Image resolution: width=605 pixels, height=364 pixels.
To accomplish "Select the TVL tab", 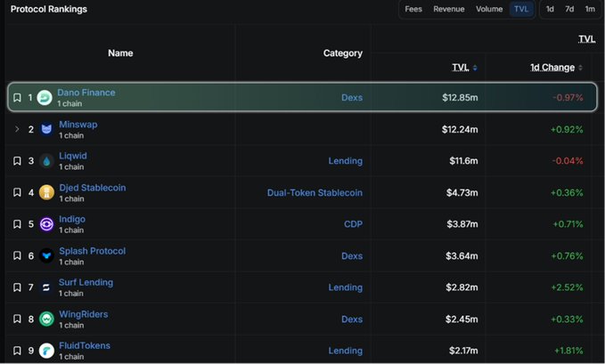I will click(x=521, y=9).
